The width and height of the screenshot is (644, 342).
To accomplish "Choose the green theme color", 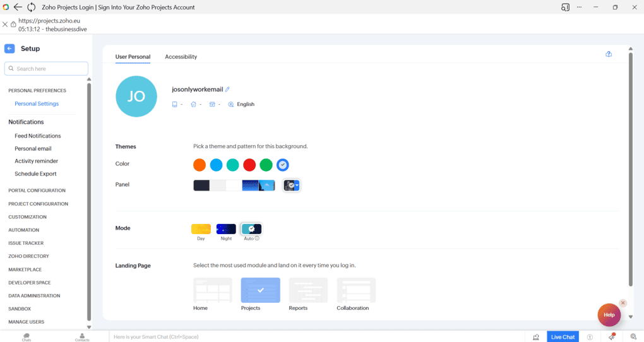I will (x=266, y=165).
